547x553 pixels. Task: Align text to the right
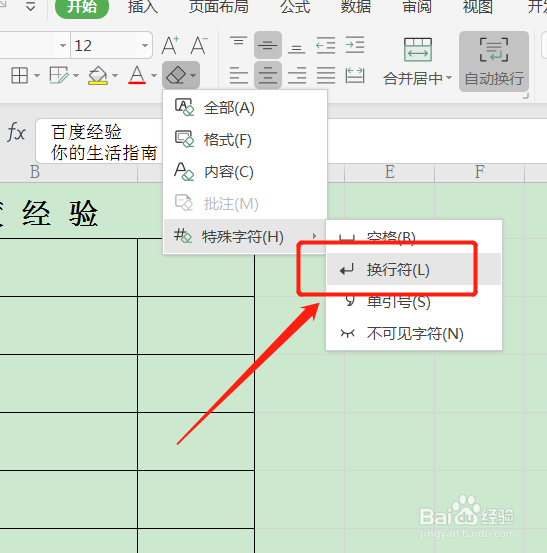coord(297,75)
